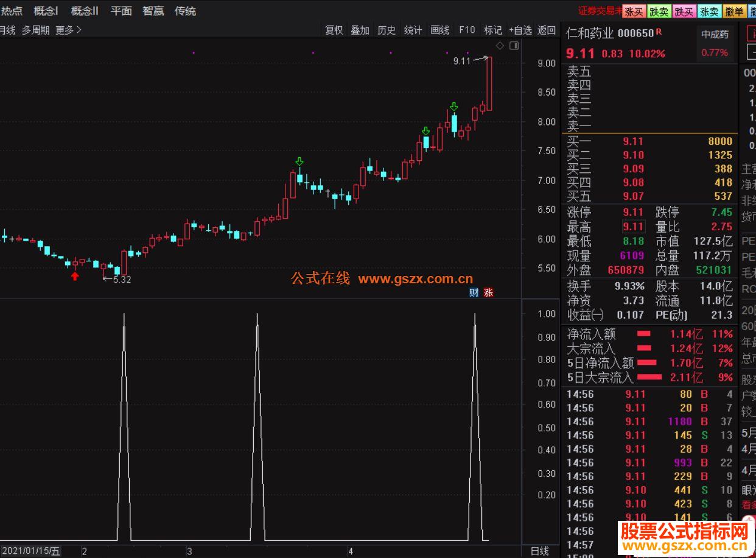Click the 叠加 overlay button
This screenshot has height=558, width=756.
pos(360,30)
